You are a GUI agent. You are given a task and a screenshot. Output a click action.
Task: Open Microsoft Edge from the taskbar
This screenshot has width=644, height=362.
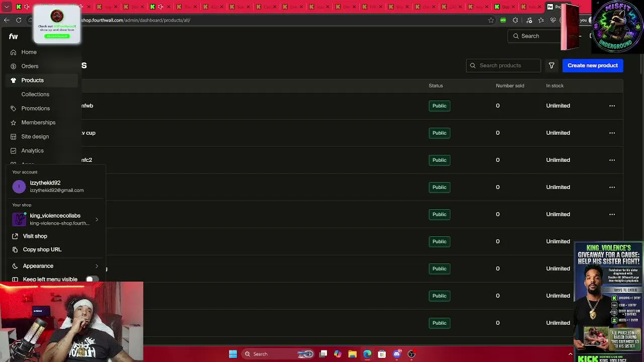pyautogui.click(x=367, y=354)
